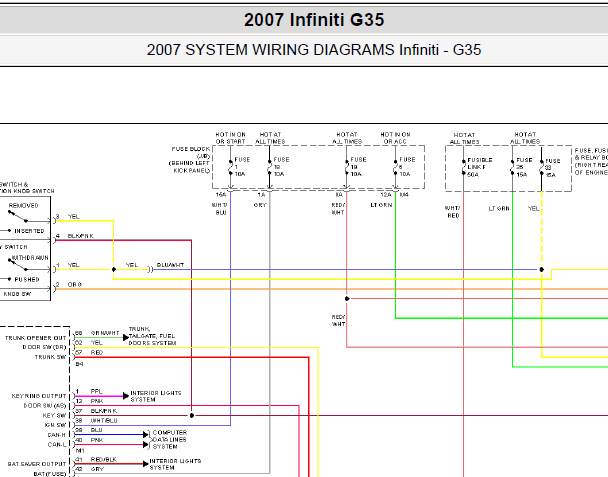Click the BLU/WHT wire label
Screen dimensions: 608x477
(x=170, y=265)
